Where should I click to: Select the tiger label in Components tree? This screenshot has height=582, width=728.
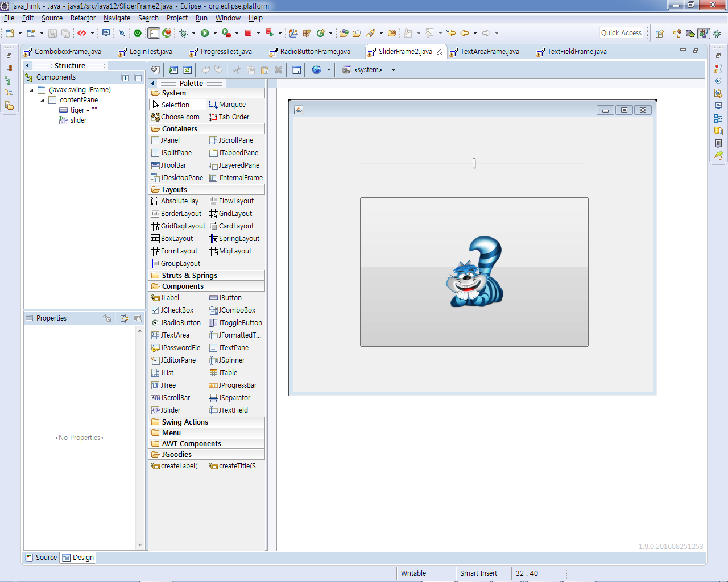click(78, 110)
